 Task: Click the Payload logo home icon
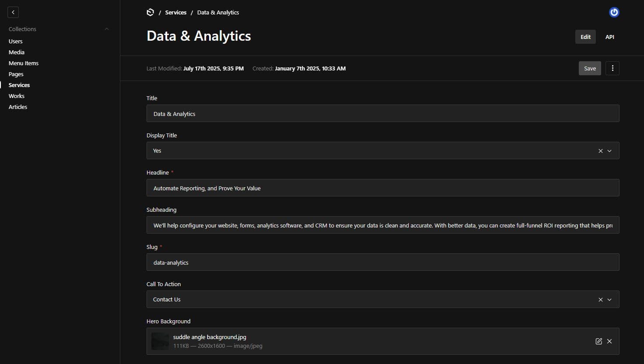(x=150, y=12)
